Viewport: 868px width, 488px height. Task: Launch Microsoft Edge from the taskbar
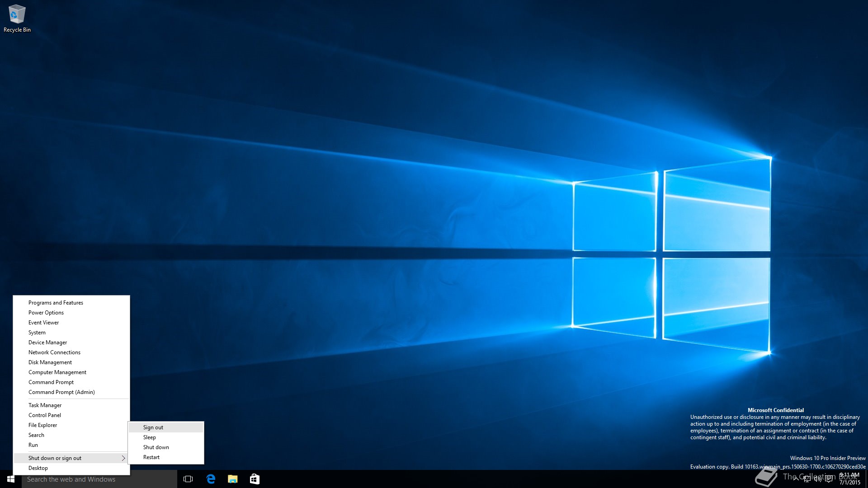tap(211, 479)
